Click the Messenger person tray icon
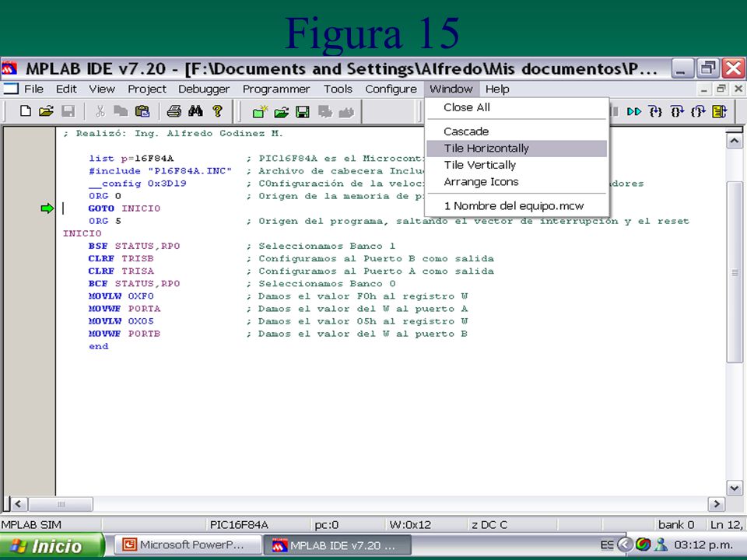 tap(661, 544)
